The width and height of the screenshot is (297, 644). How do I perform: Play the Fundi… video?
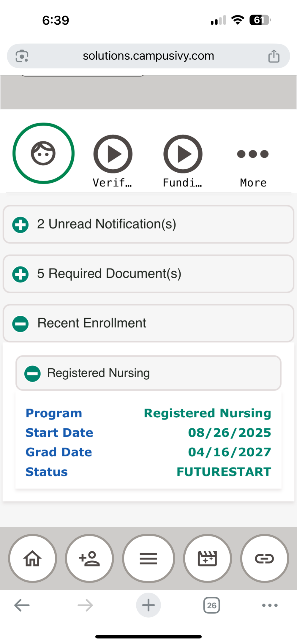pos(183,154)
